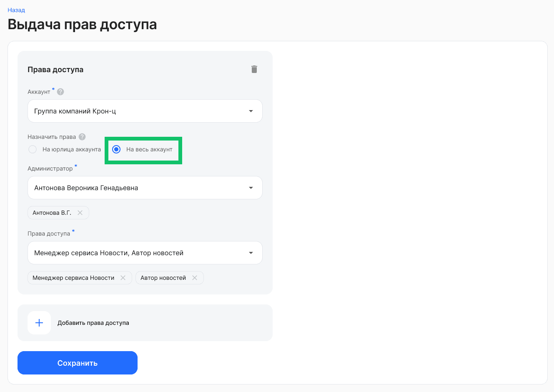Remove the Антонова В.Г. chip via its X
The width and height of the screenshot is (554, 392).
pyautogui.click(x=80, y=213)
